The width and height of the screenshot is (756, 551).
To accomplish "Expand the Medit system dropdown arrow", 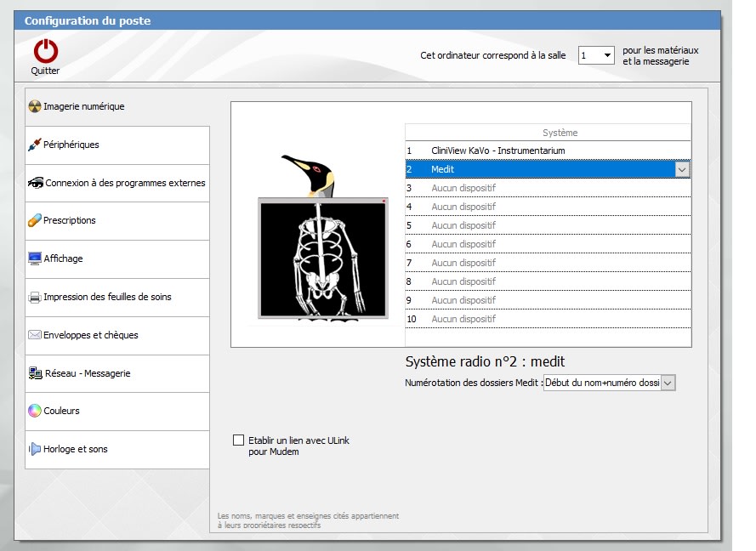I will click(681, 169).
